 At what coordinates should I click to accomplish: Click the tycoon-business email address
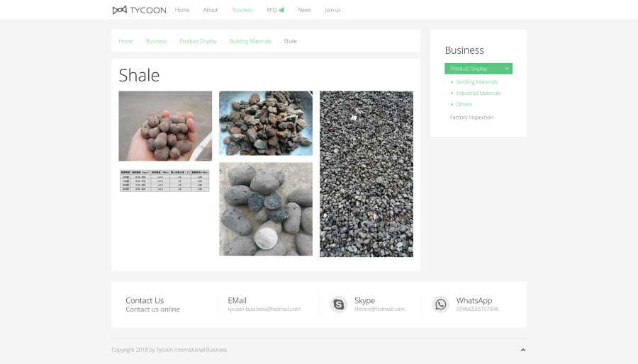[264, 309]
